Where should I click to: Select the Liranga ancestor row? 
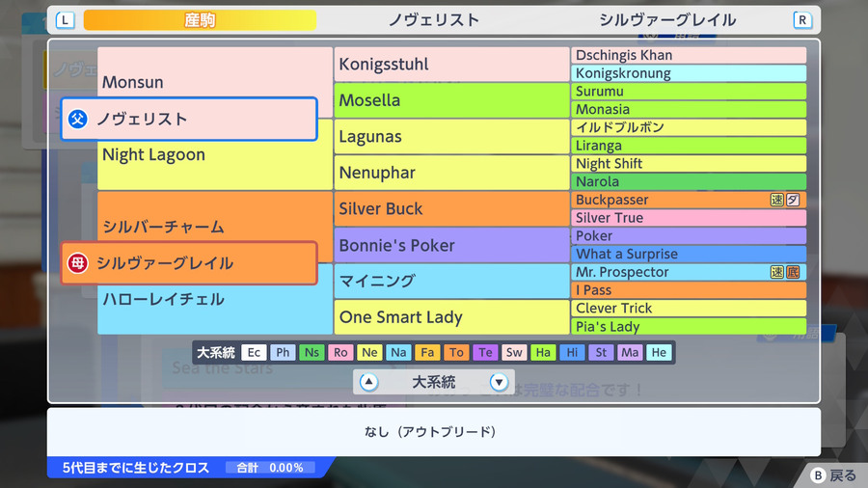[689, 146]
